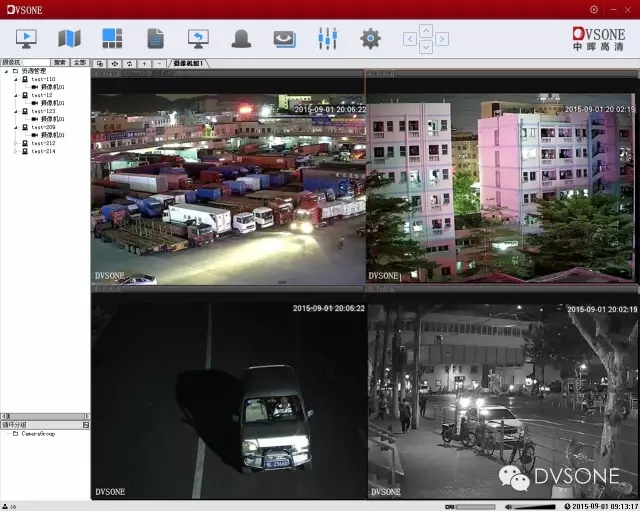Click the PTZ up arrow button
This screenshot has width=640, height=511.
click(x=426, y=30)
